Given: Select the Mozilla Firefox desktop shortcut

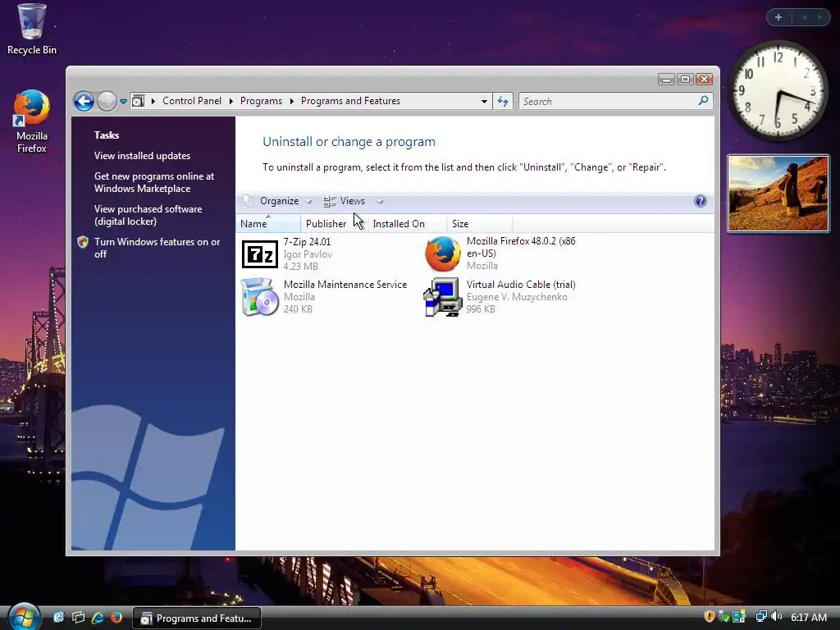Looking at the screenshot, I should (31, 121).
